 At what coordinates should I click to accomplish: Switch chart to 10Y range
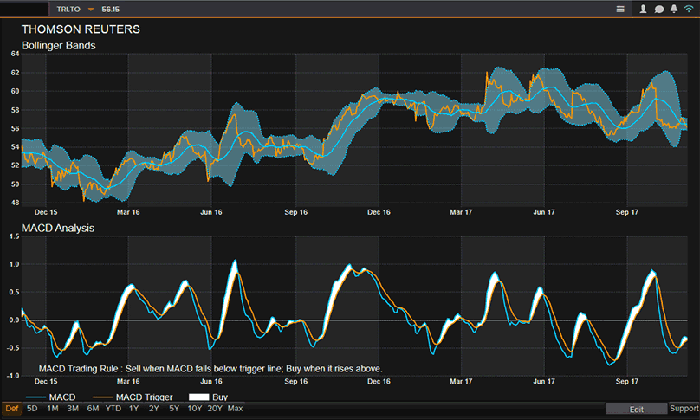195,408
